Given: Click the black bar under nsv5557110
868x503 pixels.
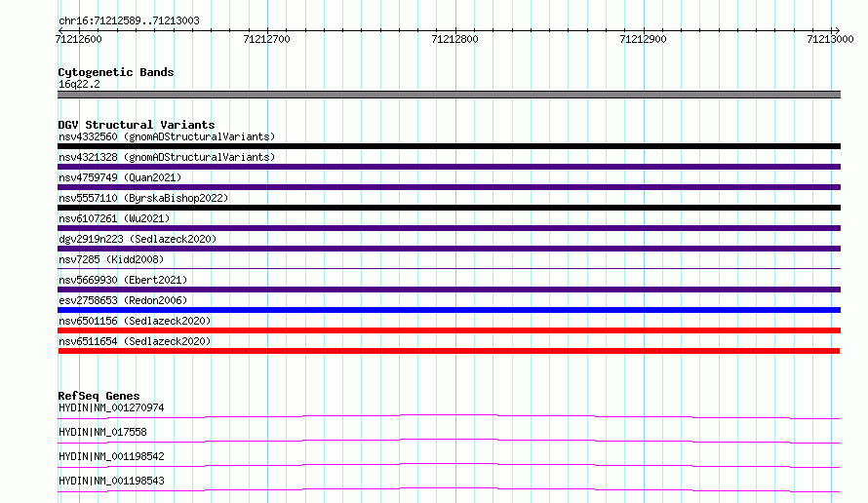Looking at the screenshot, I should pos(449,208).
